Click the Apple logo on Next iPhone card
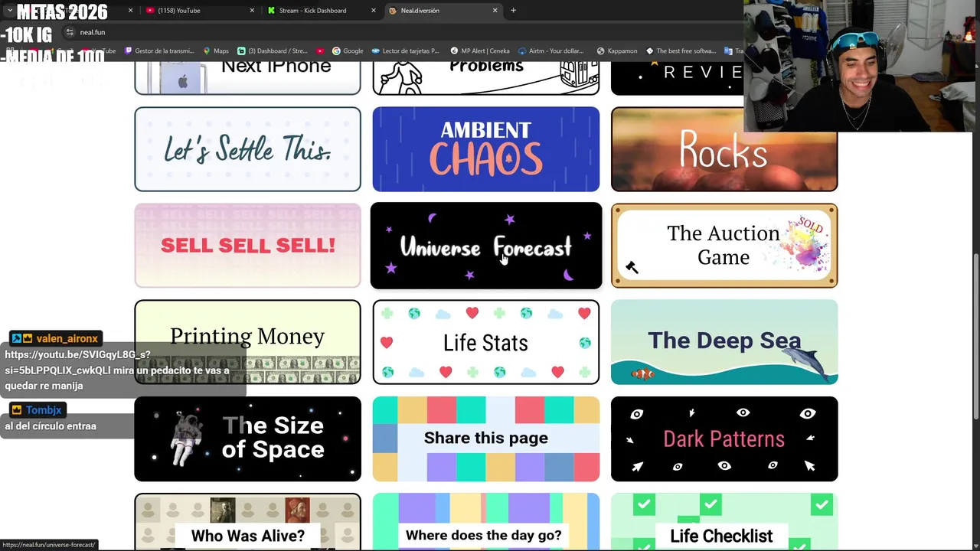Image resolution: width=980 pixels, height=551 pixels. point(182,81)
